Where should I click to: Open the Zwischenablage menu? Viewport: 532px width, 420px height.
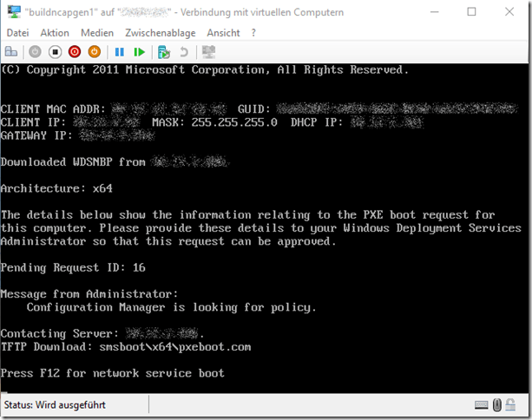pos(159,32)
